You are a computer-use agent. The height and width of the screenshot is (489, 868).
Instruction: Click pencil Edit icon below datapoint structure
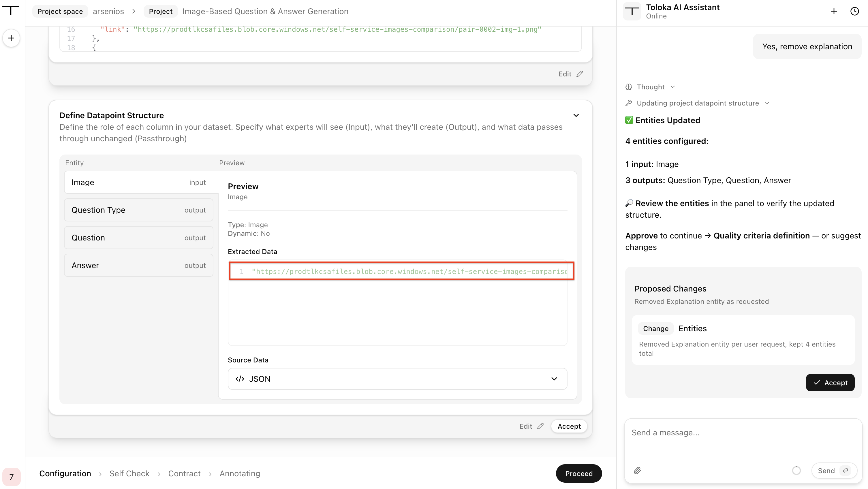pyautogui.click(x=540, y=426)
